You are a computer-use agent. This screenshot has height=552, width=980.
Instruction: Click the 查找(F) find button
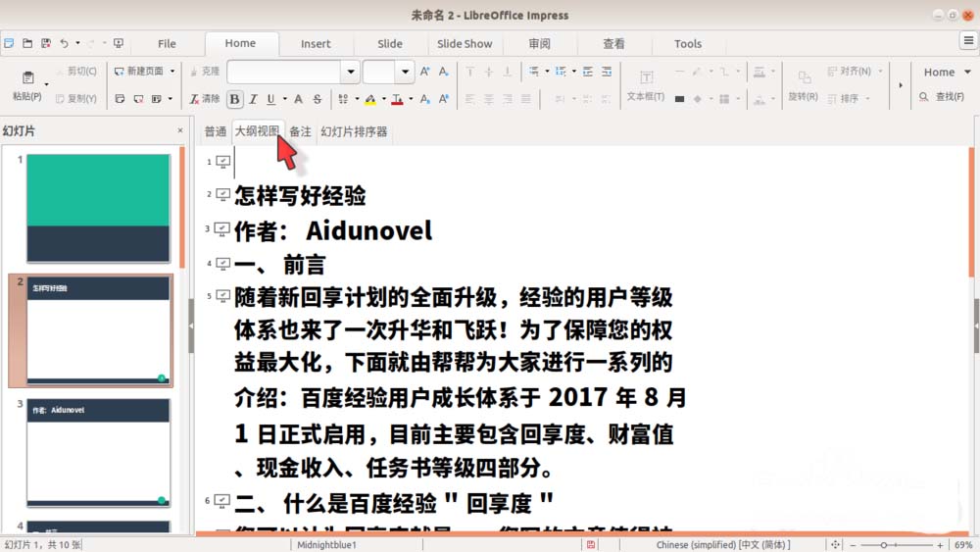[942, 97]
